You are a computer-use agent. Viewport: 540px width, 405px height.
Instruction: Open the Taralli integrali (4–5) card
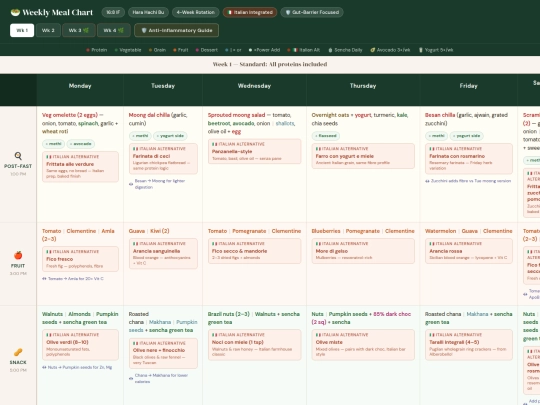click(x=469, y=345)
